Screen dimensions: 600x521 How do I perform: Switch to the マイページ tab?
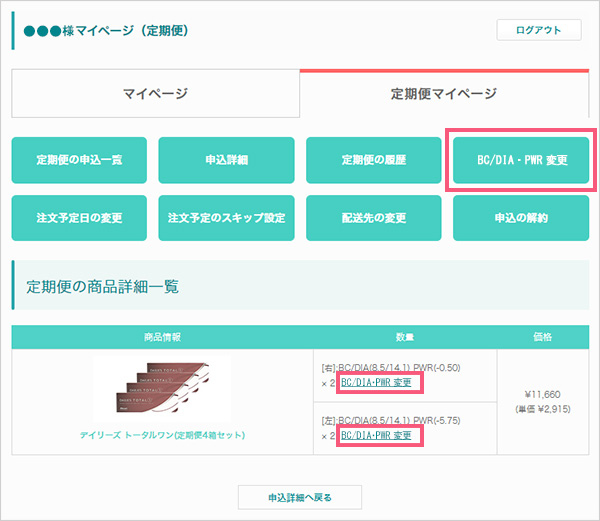(x=155, y=93)
